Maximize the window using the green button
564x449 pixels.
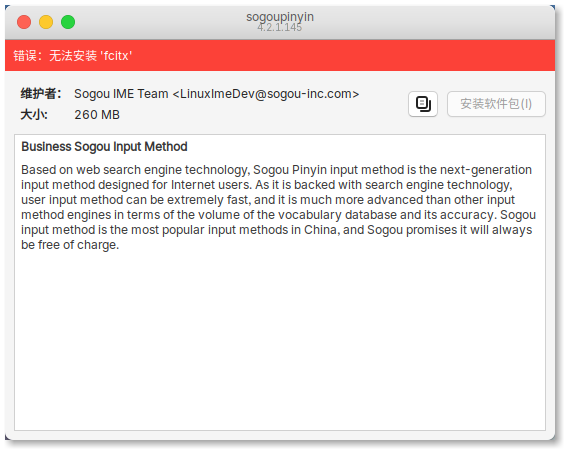click(68, 22)
